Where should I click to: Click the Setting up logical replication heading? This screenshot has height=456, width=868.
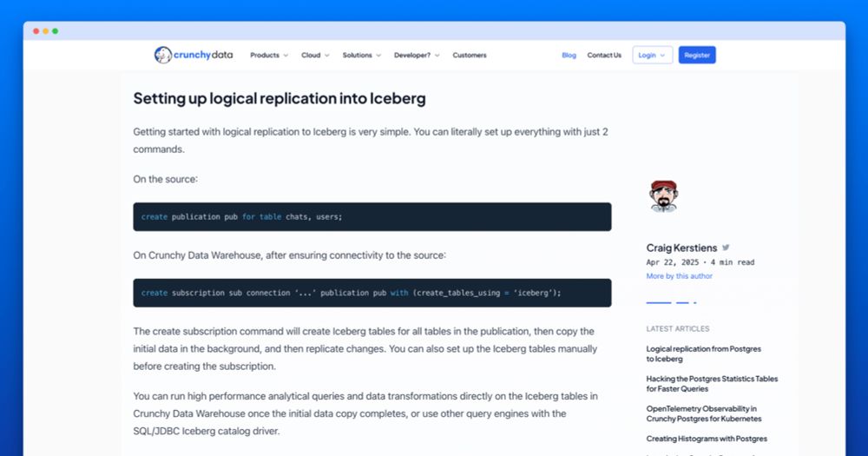click(x=279, y=99)
